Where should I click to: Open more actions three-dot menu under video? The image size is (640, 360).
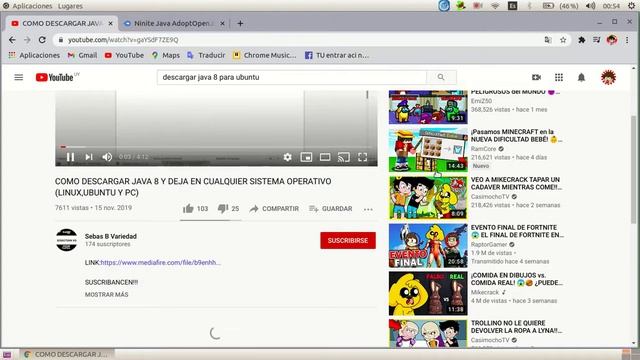click(x=368, y=209)
